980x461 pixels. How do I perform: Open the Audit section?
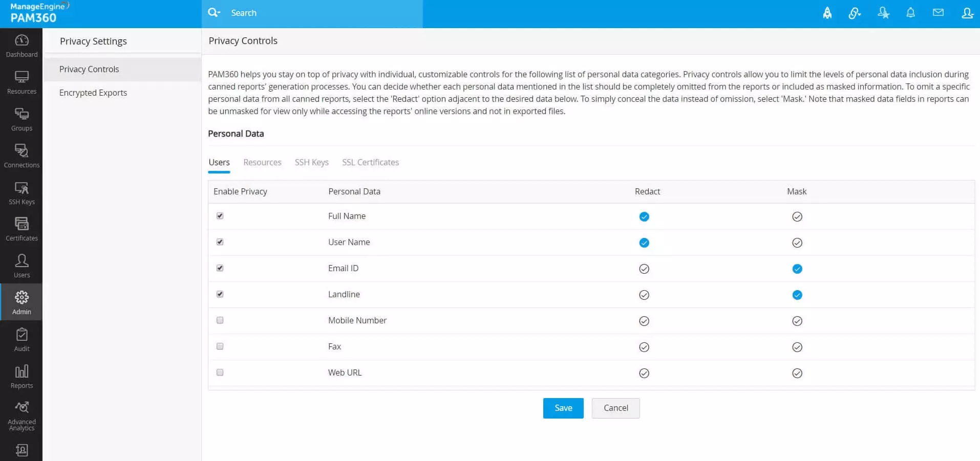[22, 338]
